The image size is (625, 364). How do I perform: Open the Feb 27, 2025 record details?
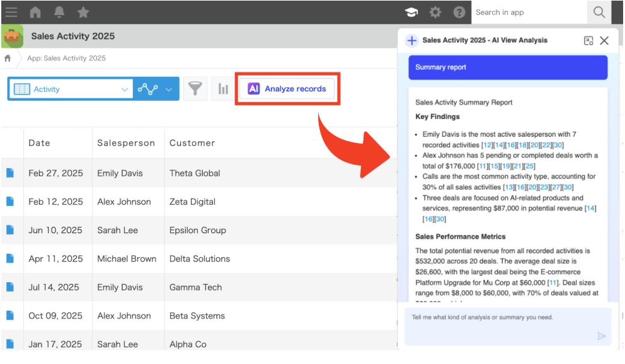tap(10, 173)
